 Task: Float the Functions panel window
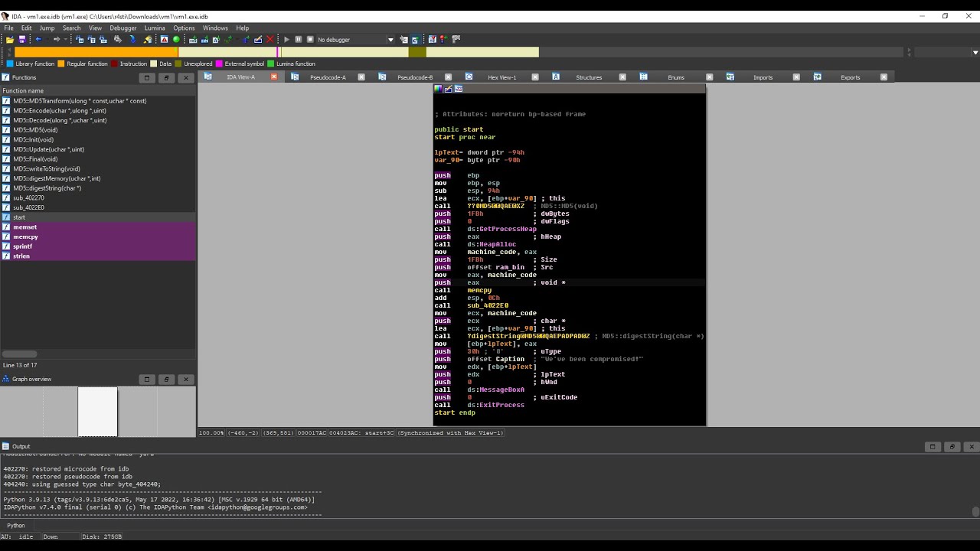tap(166, 77)
